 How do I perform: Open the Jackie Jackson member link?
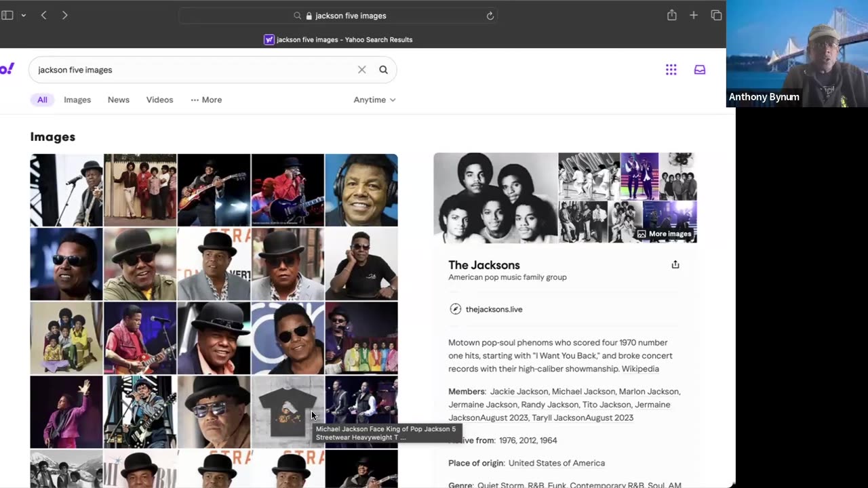pos(519,391)
